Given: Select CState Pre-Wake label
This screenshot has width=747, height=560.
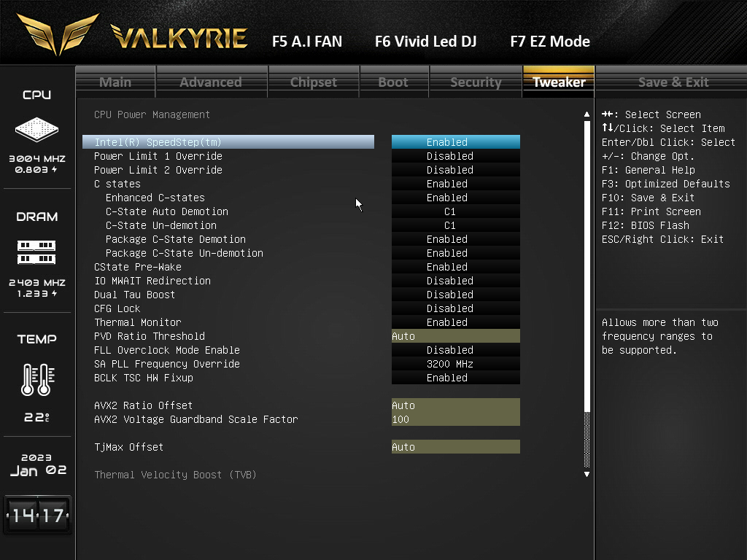Looking at the screenshot, I should [x=138, y=267].
